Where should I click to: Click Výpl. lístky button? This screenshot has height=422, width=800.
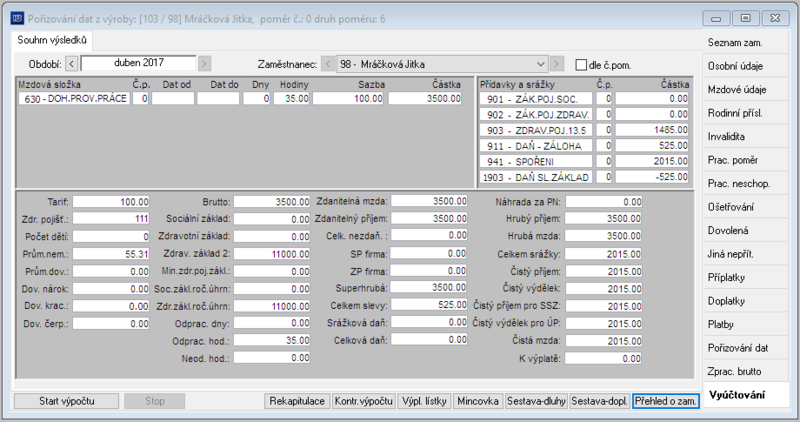click(x=424, y=401)
